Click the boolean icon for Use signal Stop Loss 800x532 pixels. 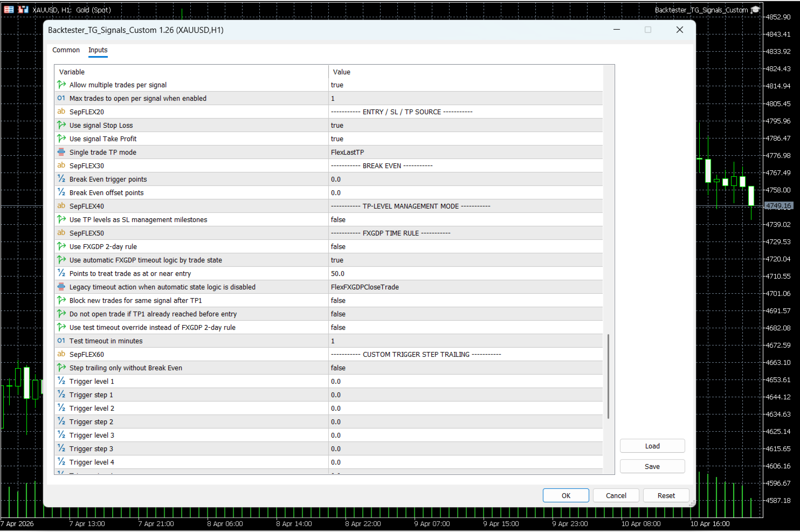(x=61, y=125)
